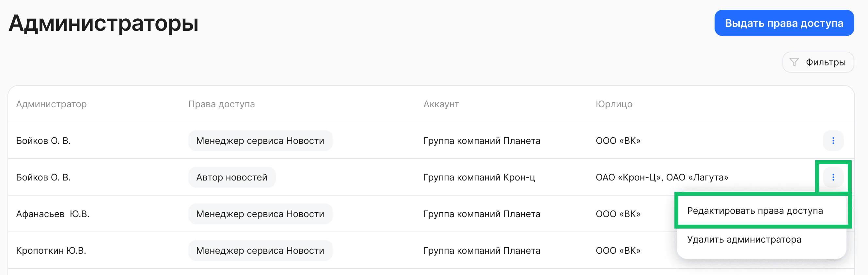
Task: Click the "Выдать права доступа" button
Action: [784, 23]
